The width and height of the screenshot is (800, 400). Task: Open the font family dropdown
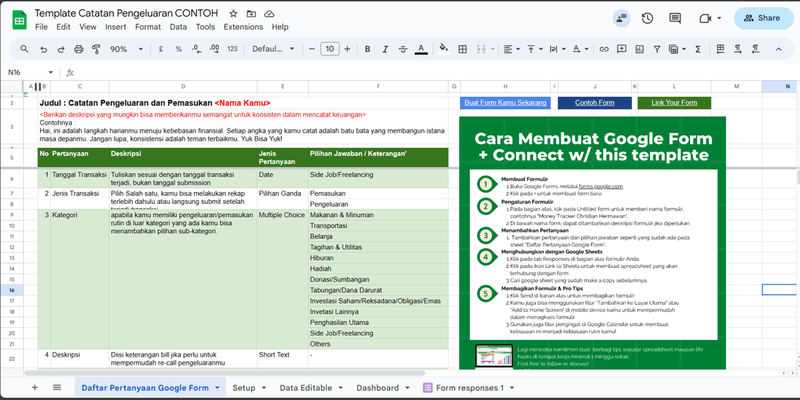273,49
